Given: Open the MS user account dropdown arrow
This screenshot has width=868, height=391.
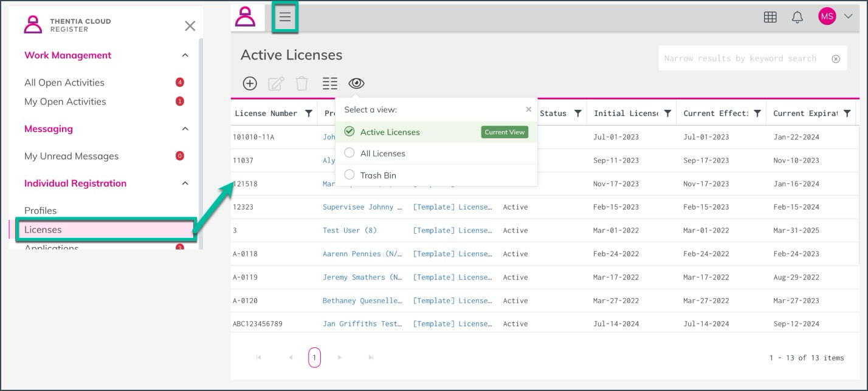Looking at the screenshot, I should pos(849,17).
